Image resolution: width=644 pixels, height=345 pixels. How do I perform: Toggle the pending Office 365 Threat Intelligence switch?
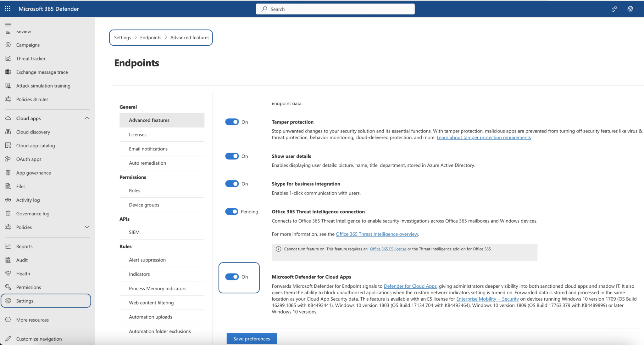(232, 211)
